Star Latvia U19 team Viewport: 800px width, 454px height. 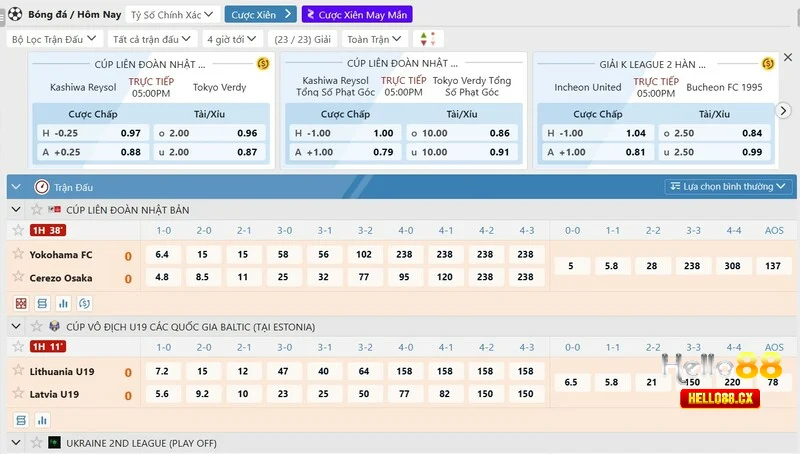18,393
